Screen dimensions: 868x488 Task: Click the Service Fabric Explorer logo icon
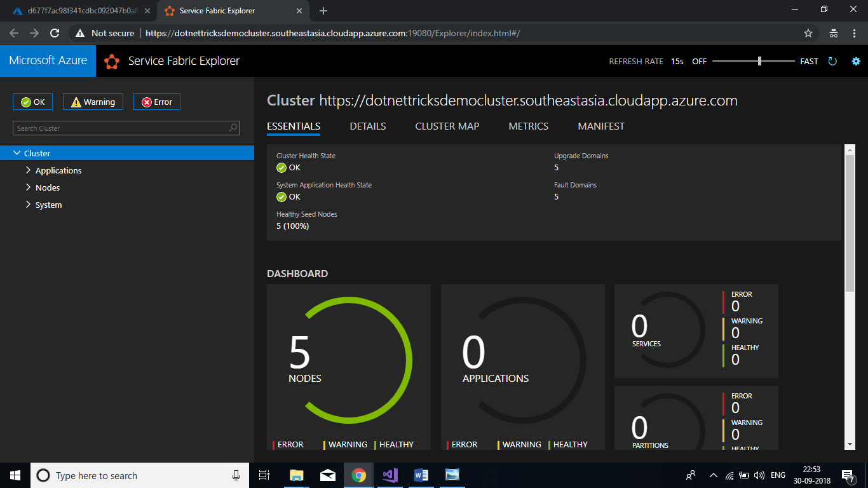112,62
